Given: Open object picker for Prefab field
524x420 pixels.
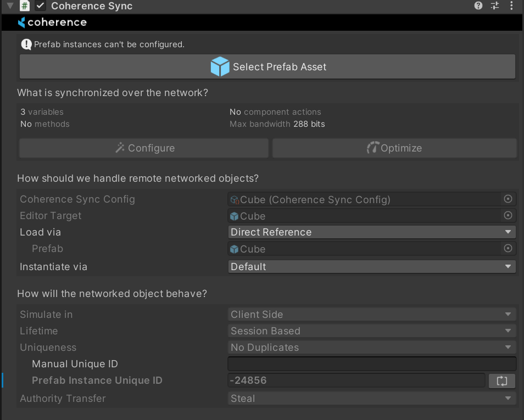Looking at the screenshot, I should (508, 249).
